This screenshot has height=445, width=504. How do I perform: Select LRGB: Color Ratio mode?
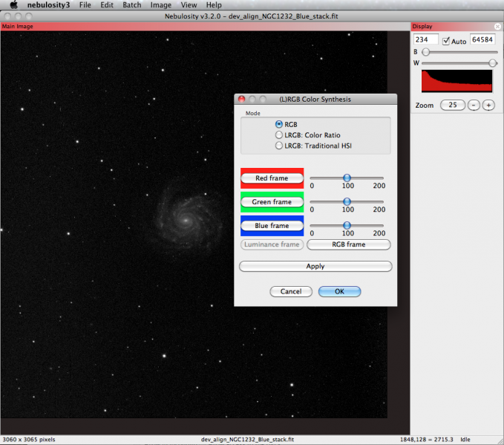pyautogui.click(x=278, y=134)
